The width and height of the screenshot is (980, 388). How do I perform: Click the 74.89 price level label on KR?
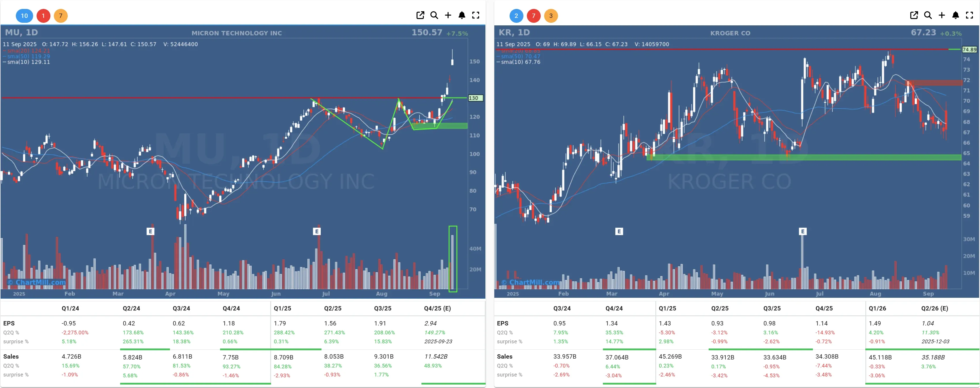969,50
